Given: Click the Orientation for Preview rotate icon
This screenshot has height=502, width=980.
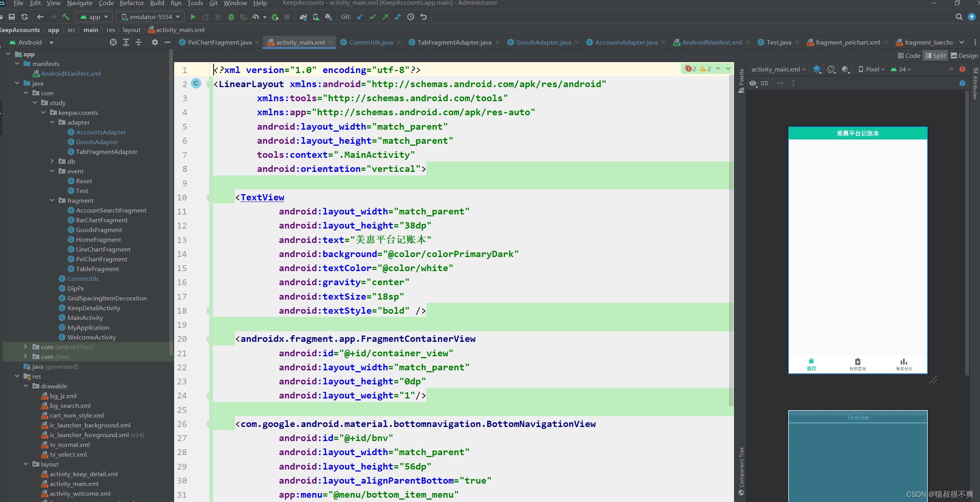Looking at the screenshot, I should pos(831,69).
